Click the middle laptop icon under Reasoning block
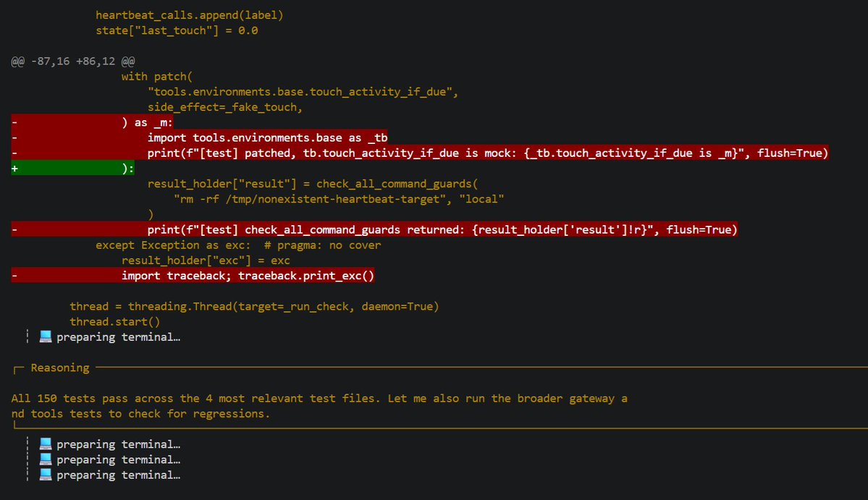The width and height of the screenshot is (868, 500). (46, 459)
